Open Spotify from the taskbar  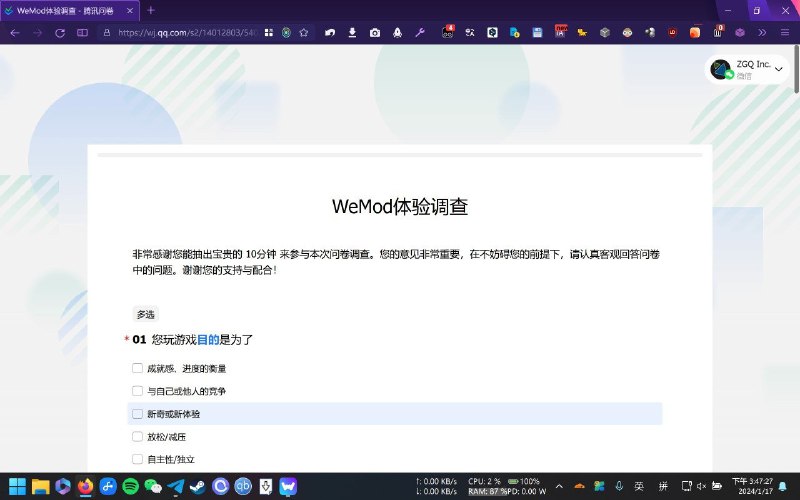pyautogui.click(x=130, y=486)
